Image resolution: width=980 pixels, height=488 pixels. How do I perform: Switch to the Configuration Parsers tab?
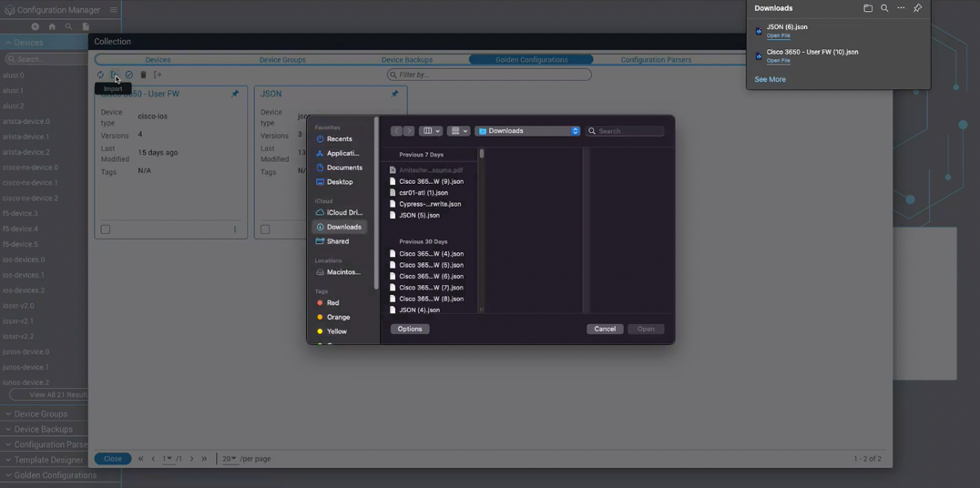[x=656, y=60]
